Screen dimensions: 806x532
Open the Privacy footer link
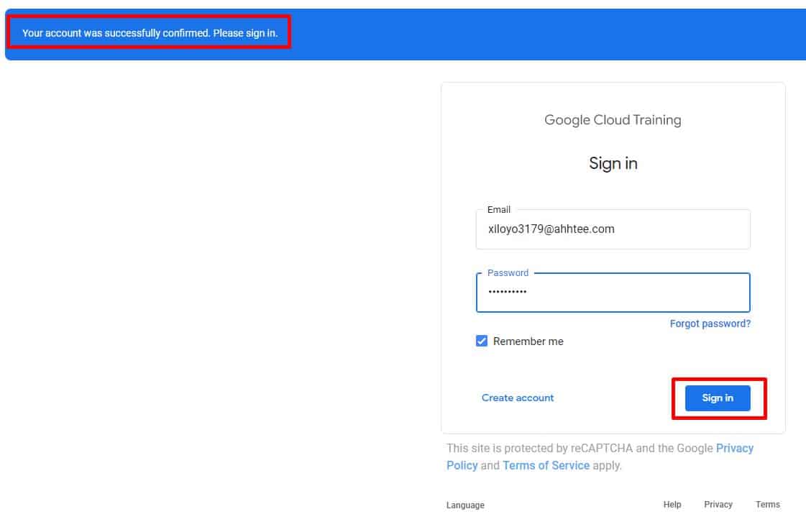(718, 505)
